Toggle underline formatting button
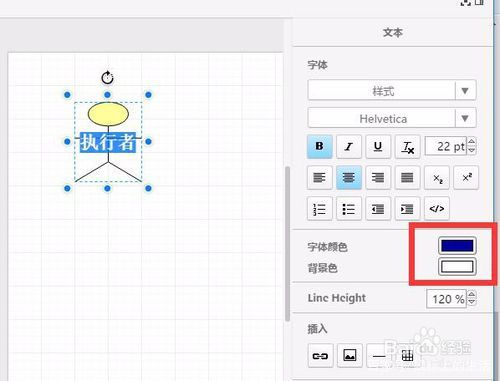The height and width of the screenshot is (381, 500). pyautogui.click(x=378, y=146)
